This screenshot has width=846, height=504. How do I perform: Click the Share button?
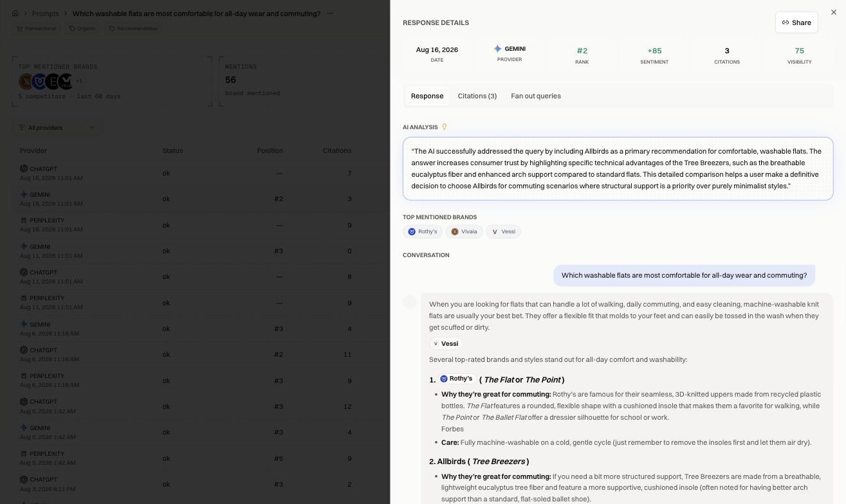(x=796, y=22)
